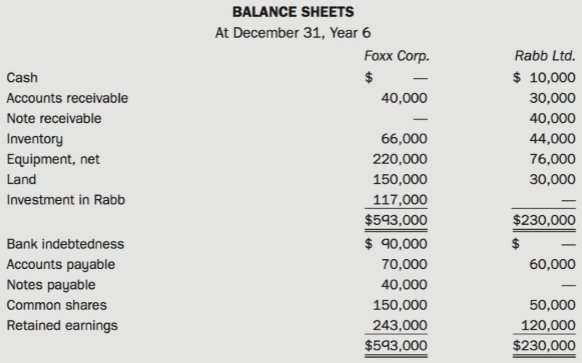Select the Cash row label
Image resolution: width=582 pixels, height=363 pixels.
click(22, 78)
